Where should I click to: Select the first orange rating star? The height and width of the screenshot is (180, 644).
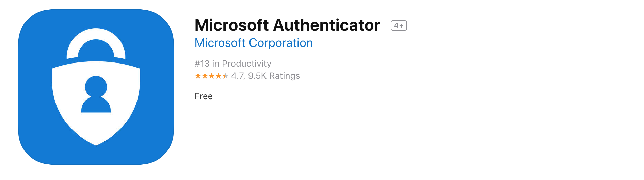pos(198,76)
